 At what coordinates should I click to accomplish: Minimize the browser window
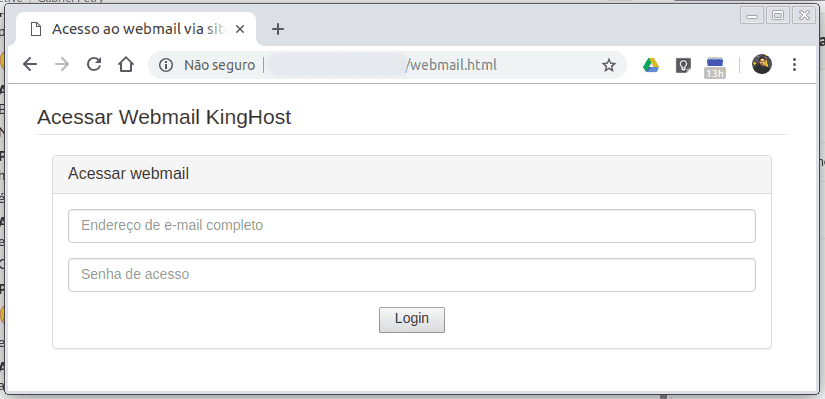tap(752, 15)
